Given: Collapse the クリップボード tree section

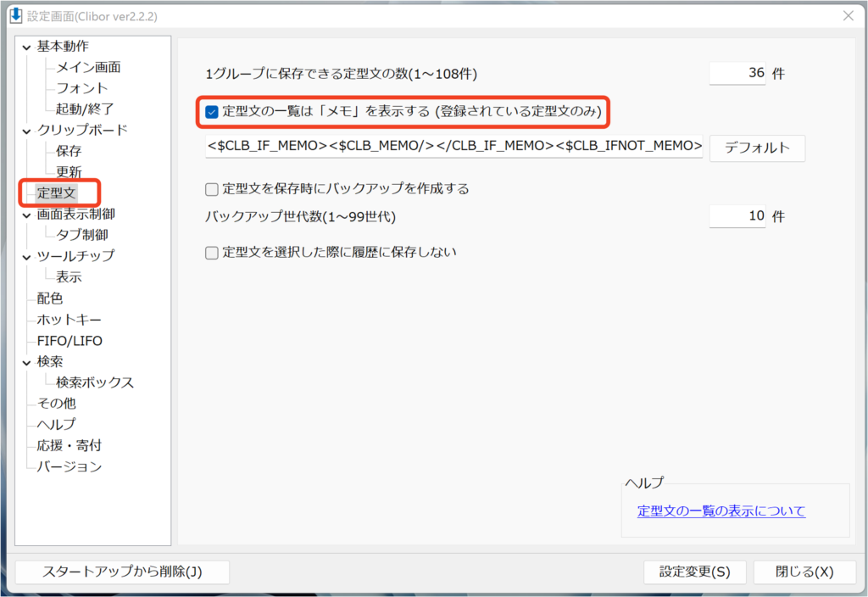Looking at the screenshot, I should point(26,131).
